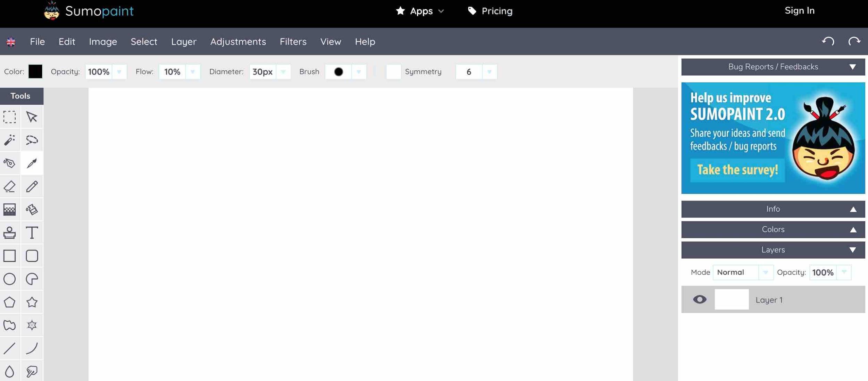Collapse the Layers panel
868x381 pixels.
pyautogui.click(x=852, y=250)
